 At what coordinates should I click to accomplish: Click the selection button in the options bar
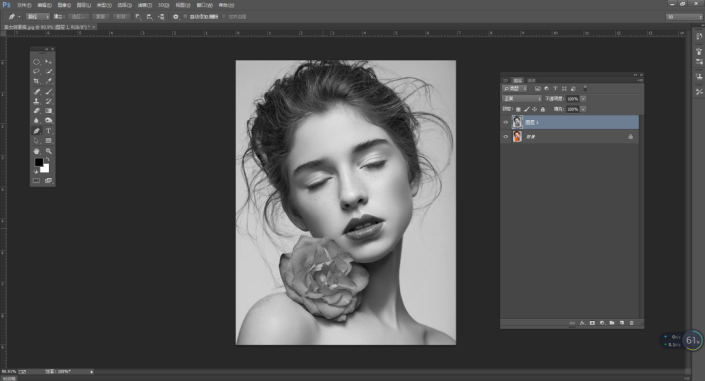coord(78,17)
